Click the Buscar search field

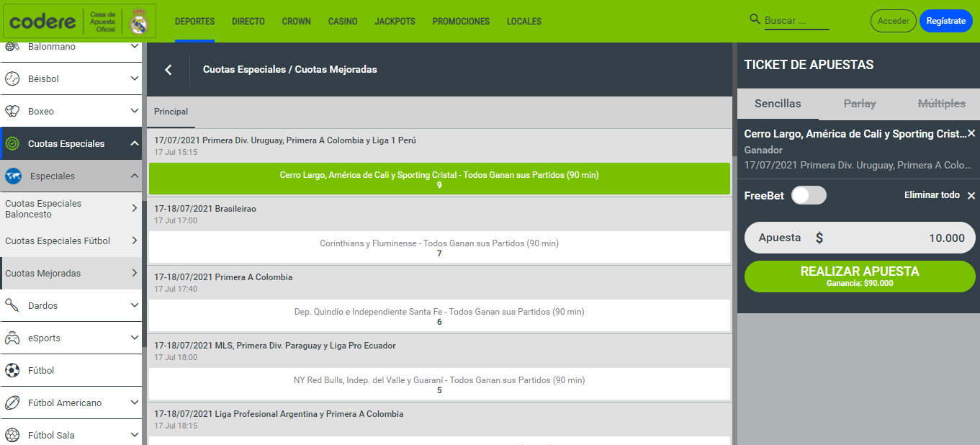(x=796, y=21)
